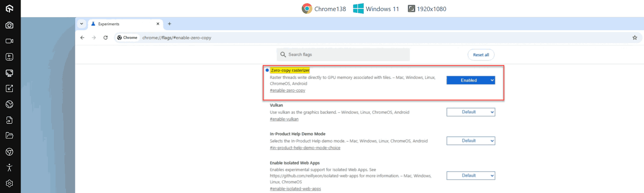644x193 pixels.
Task: Start video recording from sidebar icon
Action: [x=9, y=41]
